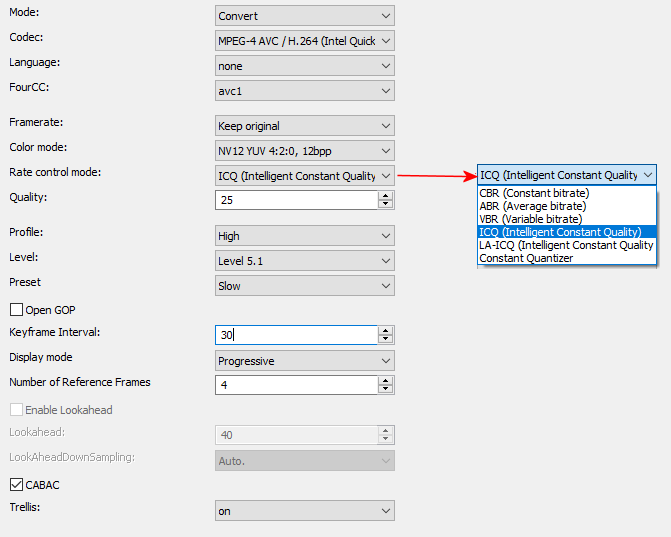Screen dimensions: 671x537
Task: Expand the Level dropdown showing Level 5.1
Action: tap(305, 261)
